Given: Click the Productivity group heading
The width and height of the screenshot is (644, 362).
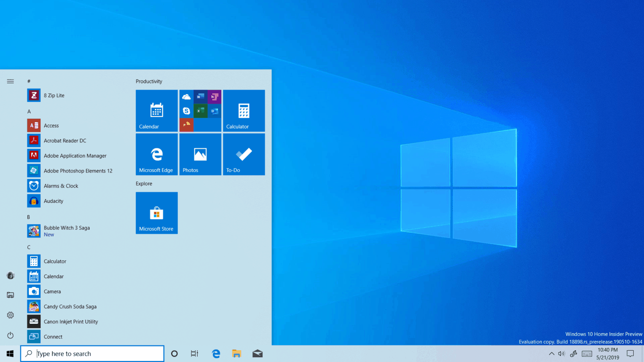Looking at the screenshot, I should (149, 82).
